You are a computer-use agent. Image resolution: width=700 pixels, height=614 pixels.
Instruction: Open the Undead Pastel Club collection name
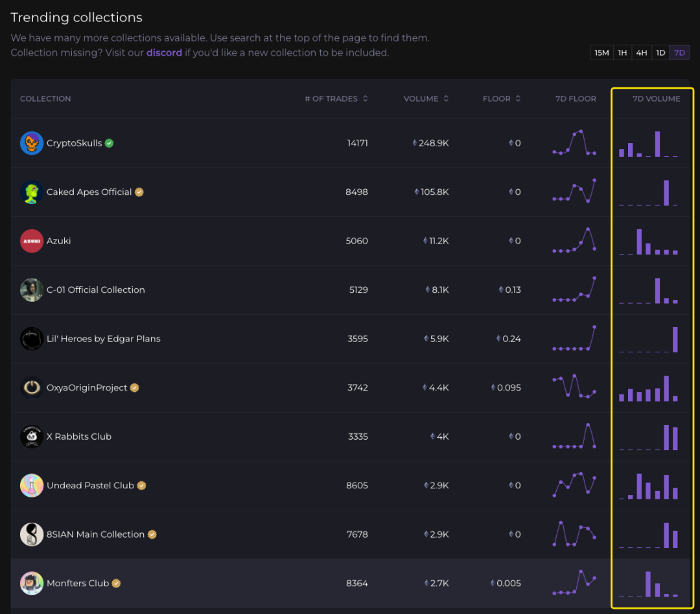tap(90, 486)
